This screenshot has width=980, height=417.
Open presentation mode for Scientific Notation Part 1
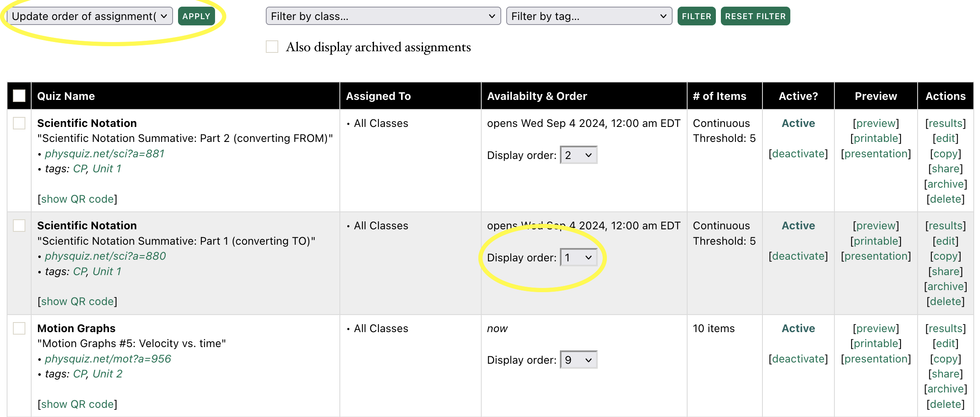tap(876, 256)
